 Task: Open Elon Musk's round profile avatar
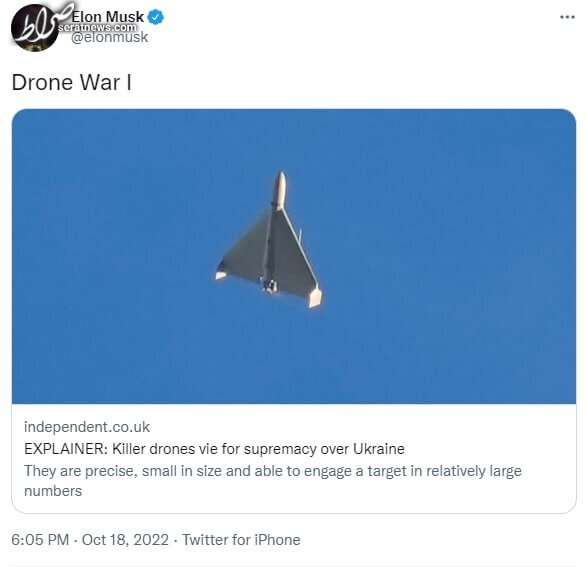click(35, 27)
